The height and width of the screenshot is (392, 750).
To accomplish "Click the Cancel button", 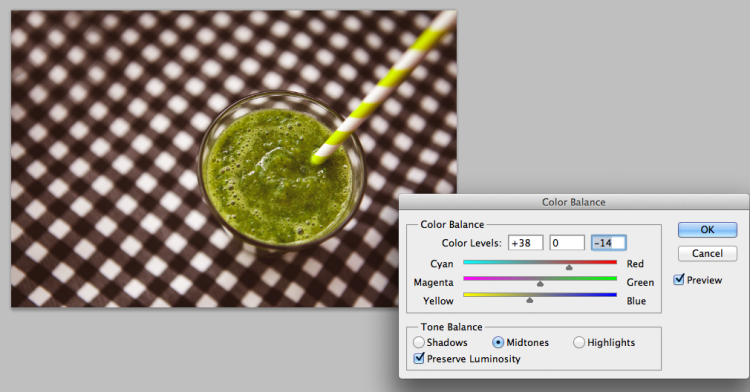I will tap(707, 253).
